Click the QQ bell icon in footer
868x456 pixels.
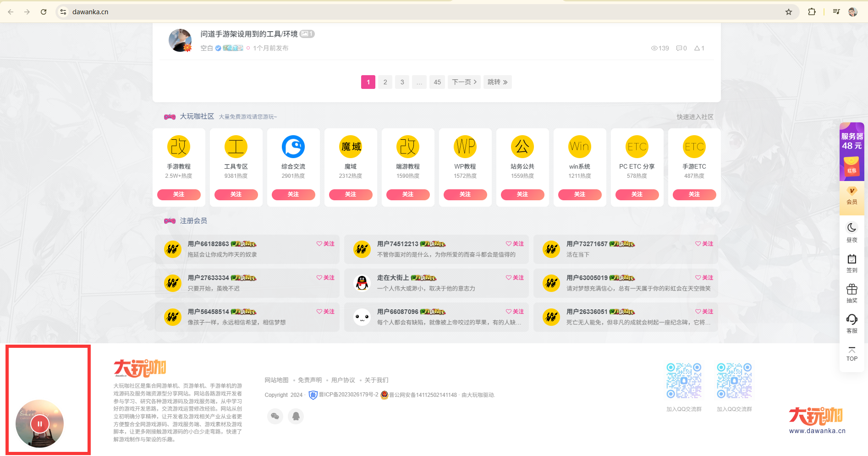click(x=296, y=416)
